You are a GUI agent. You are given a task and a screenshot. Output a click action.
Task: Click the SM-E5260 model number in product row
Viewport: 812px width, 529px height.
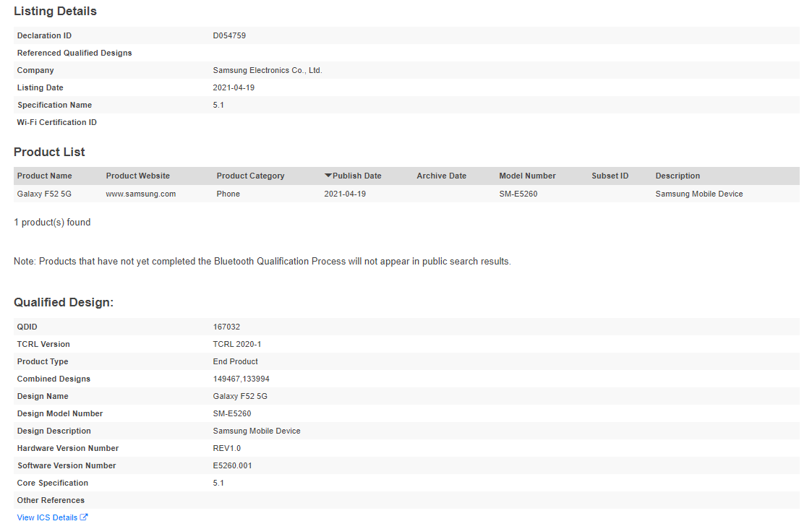point(518,194)
